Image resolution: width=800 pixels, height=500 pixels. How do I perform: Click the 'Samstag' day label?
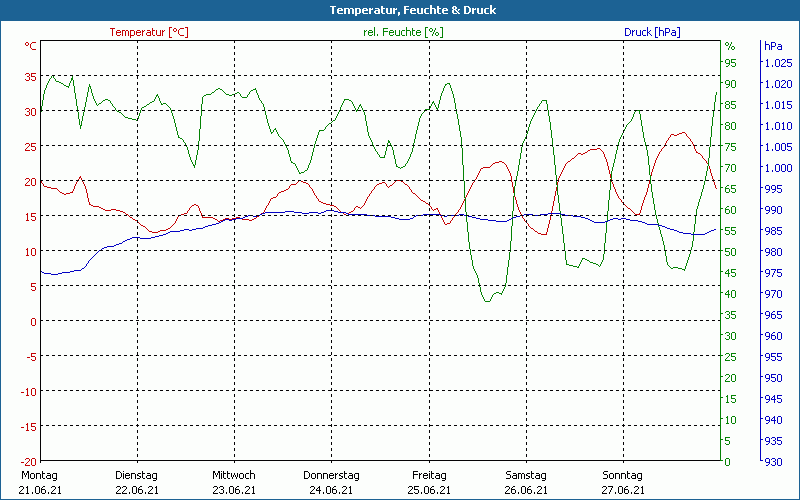526,475
